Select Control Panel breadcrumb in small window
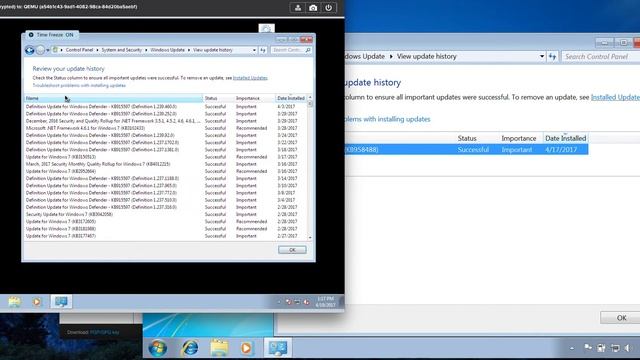Screen dimensions: 640x360 (79, 50)
